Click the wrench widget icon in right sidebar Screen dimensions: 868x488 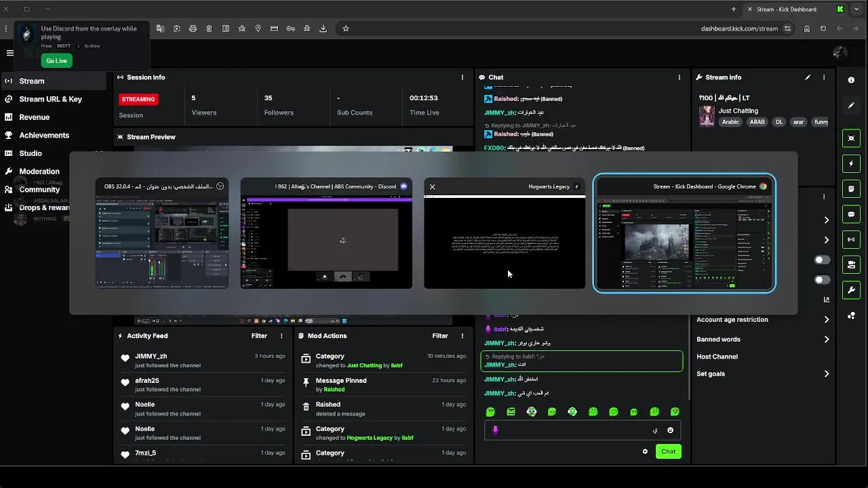tap(851, 290)
